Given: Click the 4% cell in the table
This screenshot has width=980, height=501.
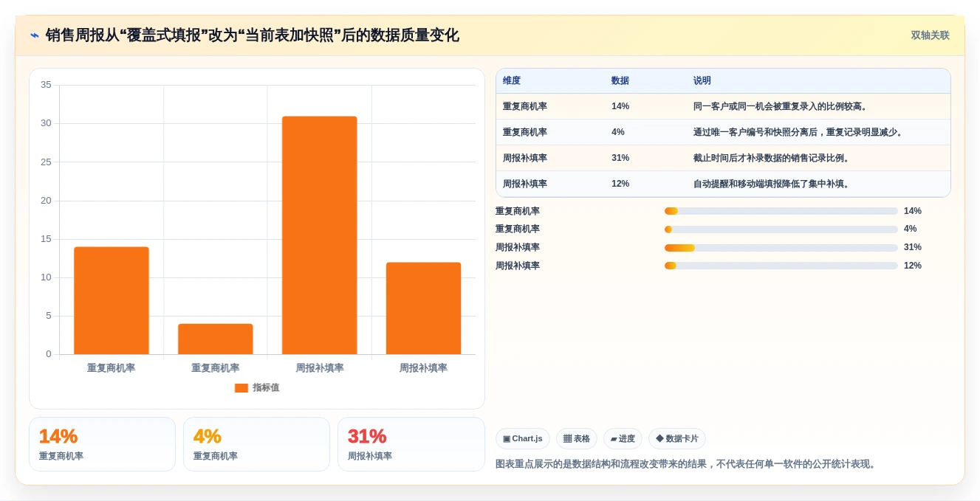Looking at the screenshot, I should [x=618, y=132].
